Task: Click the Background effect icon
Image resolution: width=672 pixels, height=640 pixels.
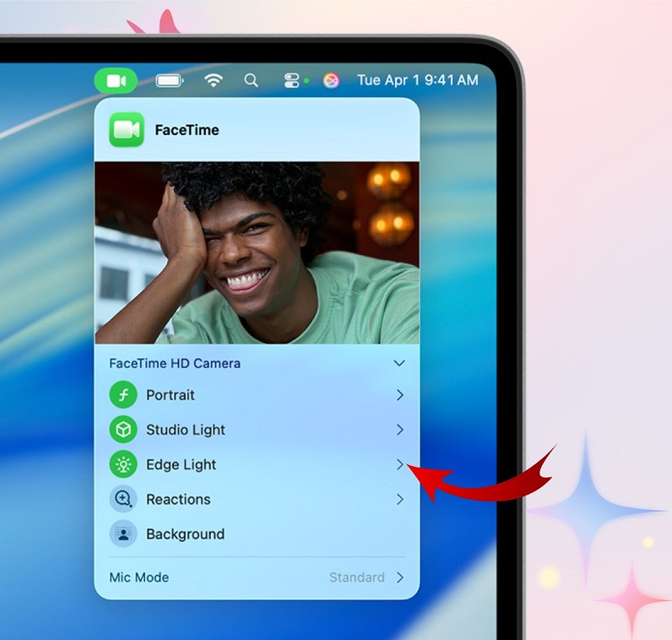Action: [x=123, y=534]
